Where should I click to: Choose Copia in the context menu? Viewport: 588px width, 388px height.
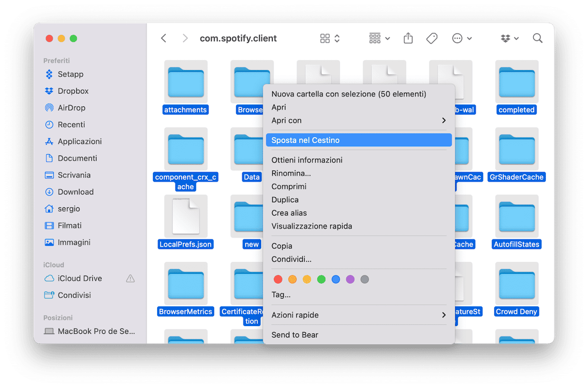(x=359, y=246)
